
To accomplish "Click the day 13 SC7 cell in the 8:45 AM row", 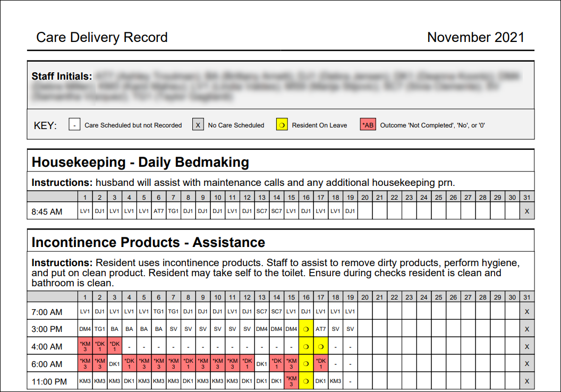I will tap(262, 211).
